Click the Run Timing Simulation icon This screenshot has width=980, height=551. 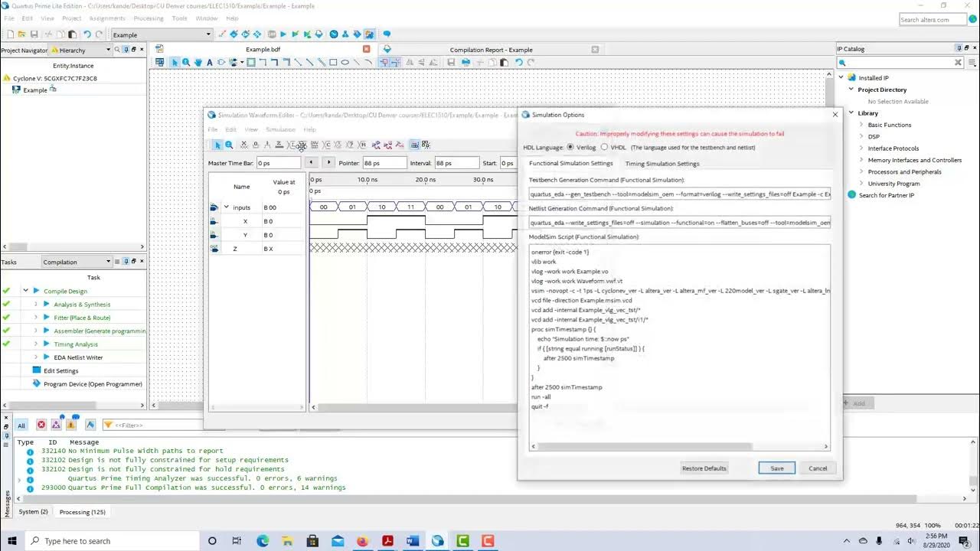coord(388,145)
